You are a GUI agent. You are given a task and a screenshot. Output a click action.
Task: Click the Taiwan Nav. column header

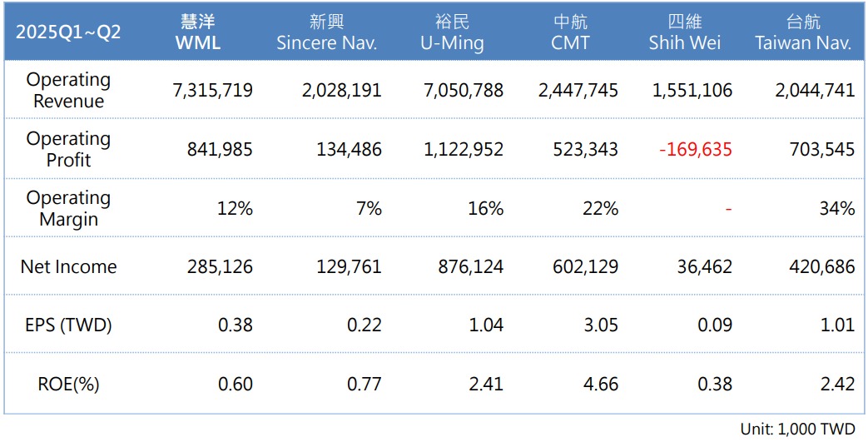pos(803,32)
